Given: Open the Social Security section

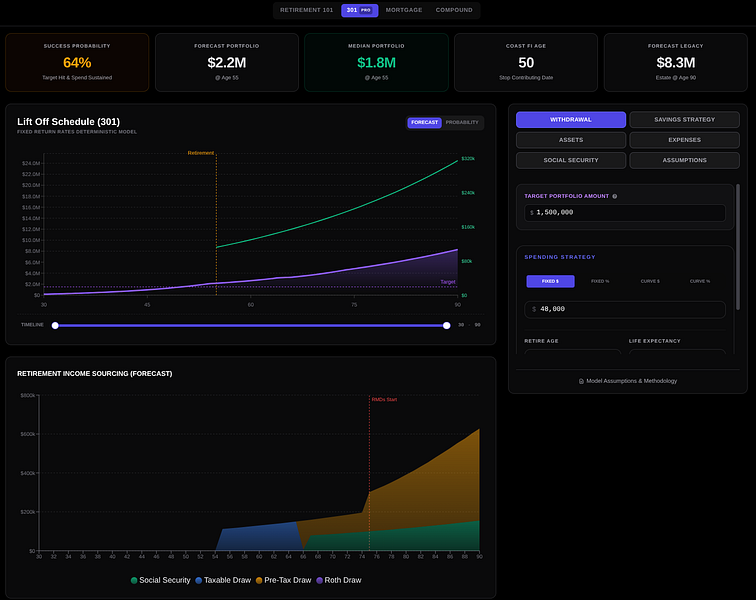Looking at the screenshot, I should tap(571, 160).
